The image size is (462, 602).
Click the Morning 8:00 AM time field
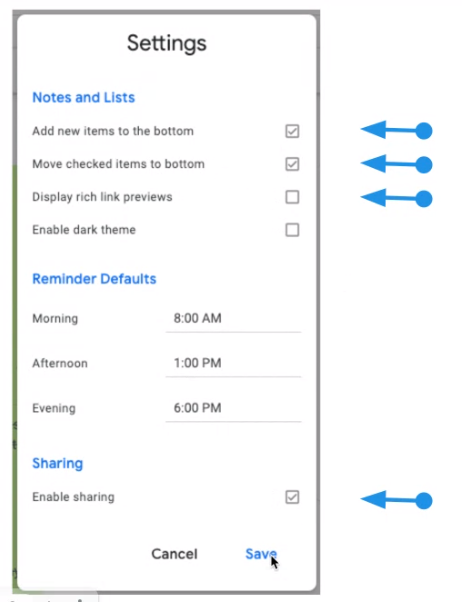pyautogui.click(x=233, y=319)
